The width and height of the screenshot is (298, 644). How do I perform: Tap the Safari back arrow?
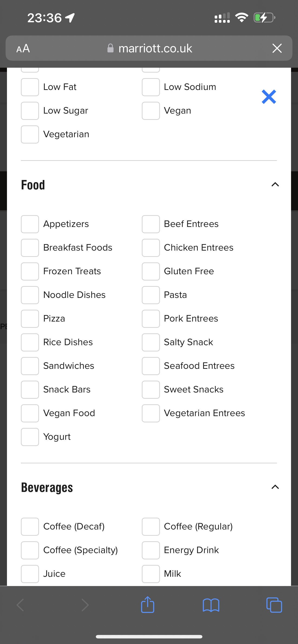coord(20,605)
